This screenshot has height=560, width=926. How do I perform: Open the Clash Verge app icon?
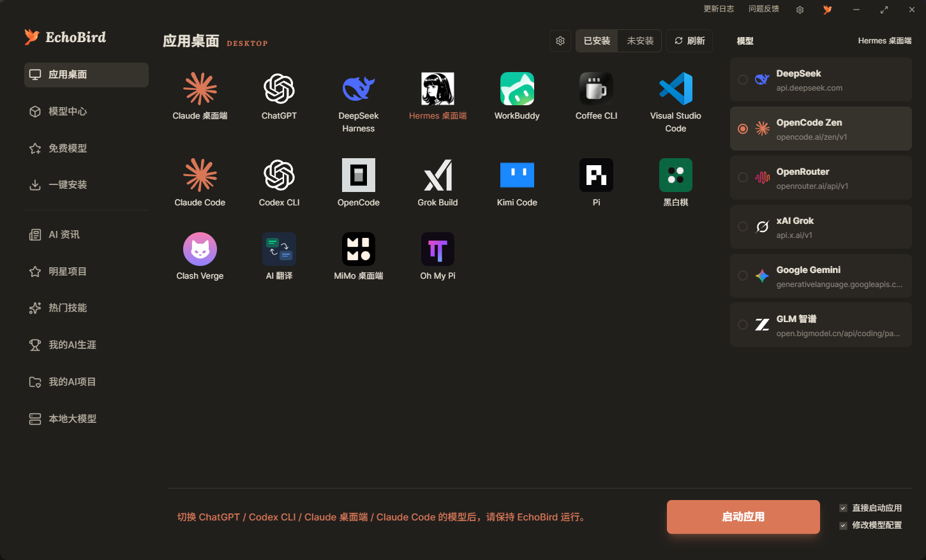point(200,249)
